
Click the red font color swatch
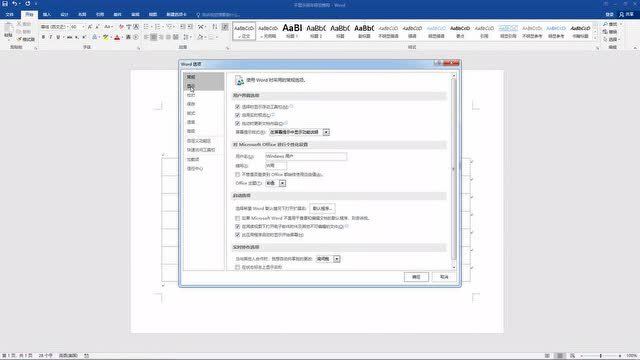117,37
